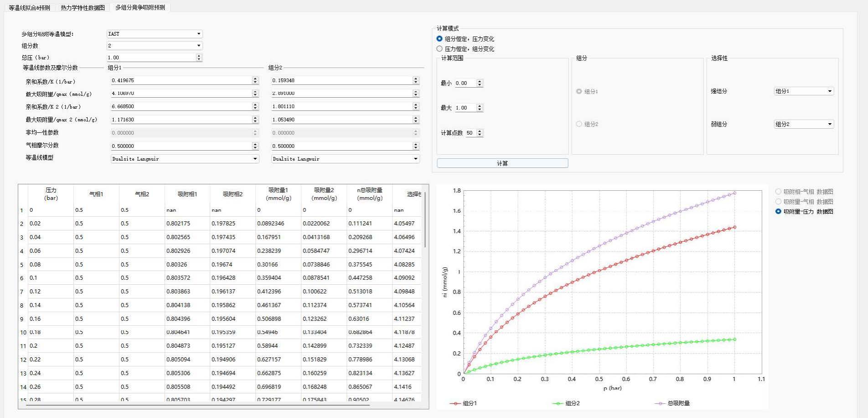This screenshot has height=418, width=868.
Task: Expand the 组分数 dropdown
Action: point(154,46)
